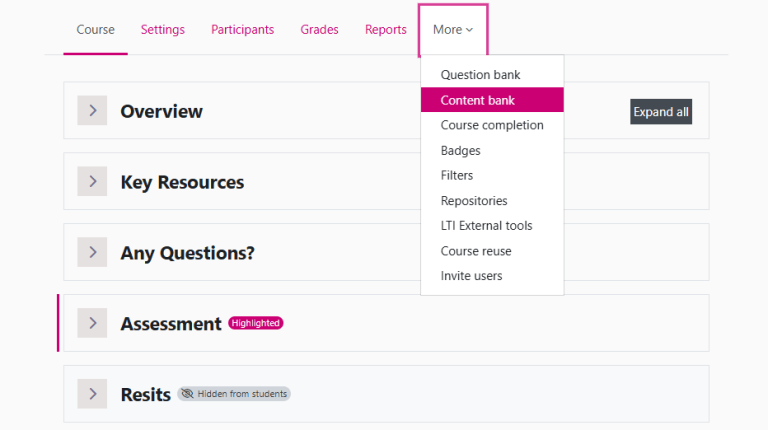This screenshot has height=430, width=768.
Task: Expand the Assessment section chevron
Action: (x=92, y=323)
